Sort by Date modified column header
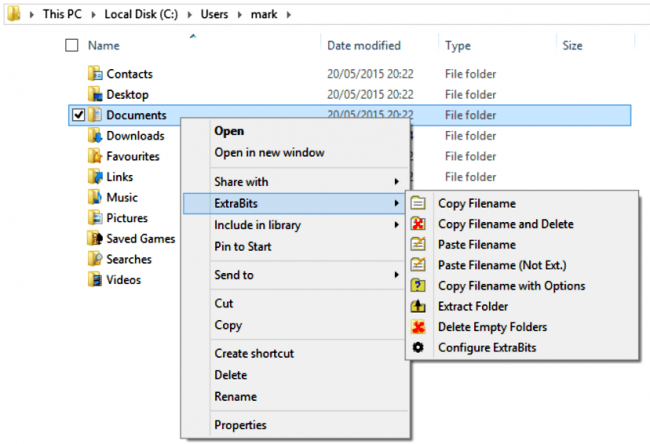650x444 pixels. pyautogui.click(x=364, y=46)
